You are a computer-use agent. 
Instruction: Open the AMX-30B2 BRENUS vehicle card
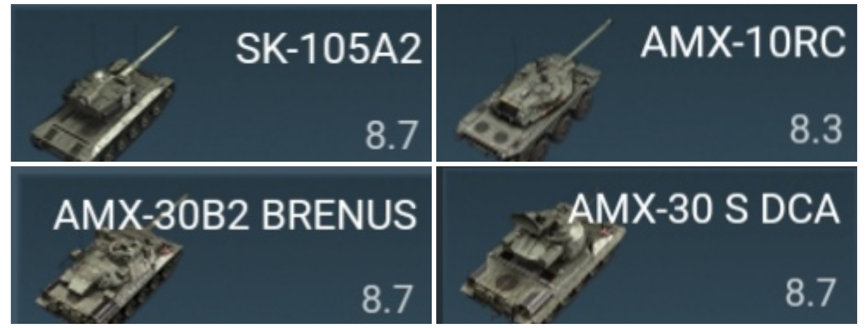pyautogui.click(x=221, y=245)
